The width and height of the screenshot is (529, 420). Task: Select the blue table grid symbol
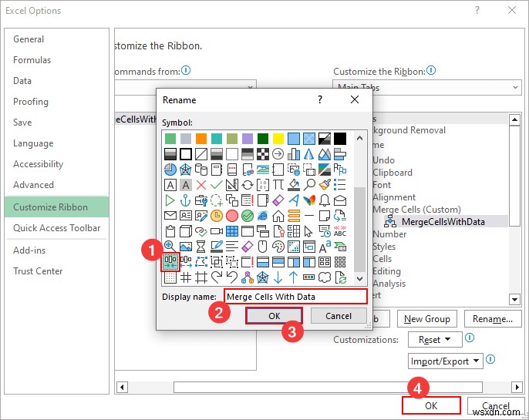232,231
